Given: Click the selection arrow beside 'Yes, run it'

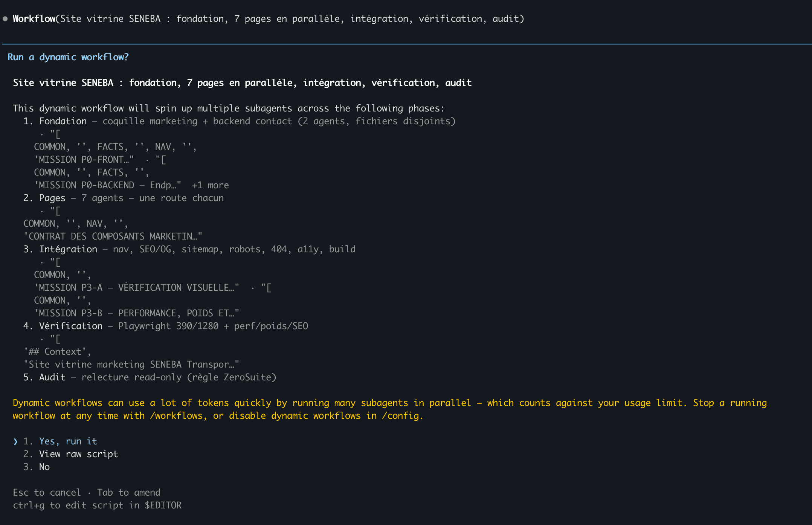Looking at the screenshot, I should pos(15,441).
